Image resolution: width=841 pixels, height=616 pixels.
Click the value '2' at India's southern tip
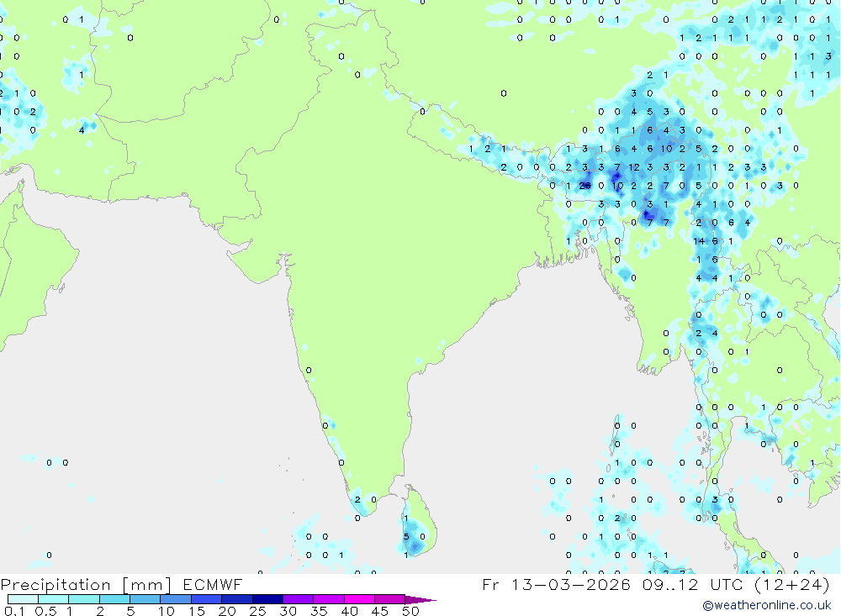pyautogui.click(x=357, y=500)
